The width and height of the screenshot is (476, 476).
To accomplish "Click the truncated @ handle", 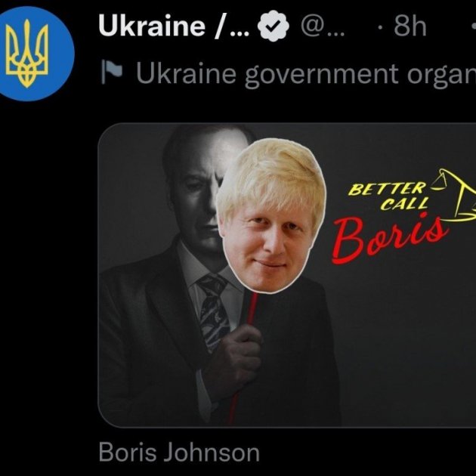I will (323, 26).
